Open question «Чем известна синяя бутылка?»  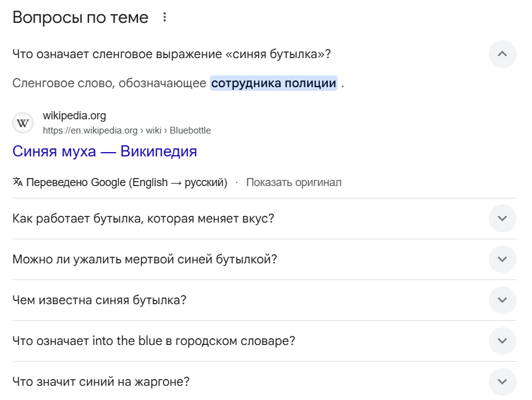(99, 300)
